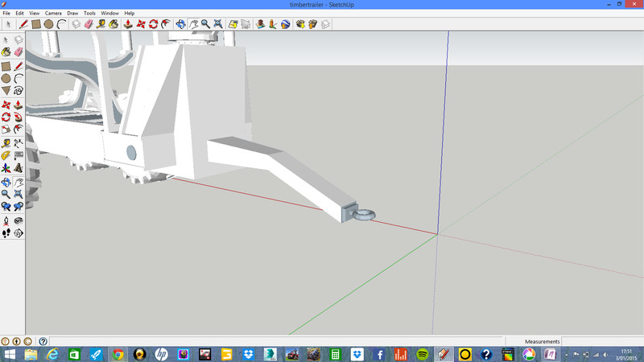This screenshot has width=644, height=362.
Task: Click the Measurements input box
Action: 601,341
